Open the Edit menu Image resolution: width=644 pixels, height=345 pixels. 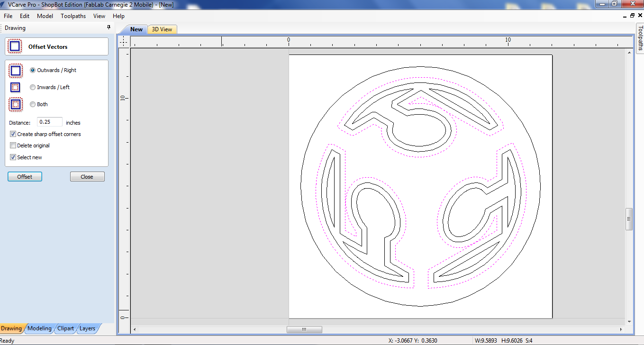(25, 16)
